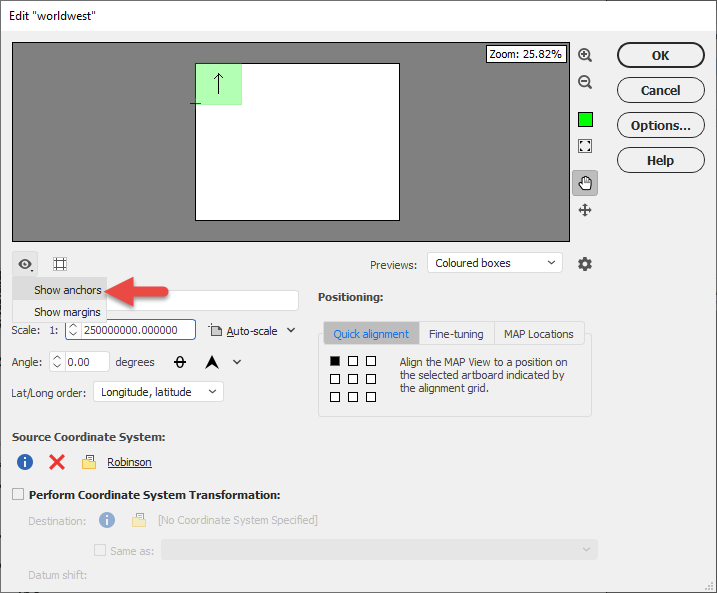Expand the Auto-scale dropdown arrow
Screen dimensions: 717x593
[291, 330]
